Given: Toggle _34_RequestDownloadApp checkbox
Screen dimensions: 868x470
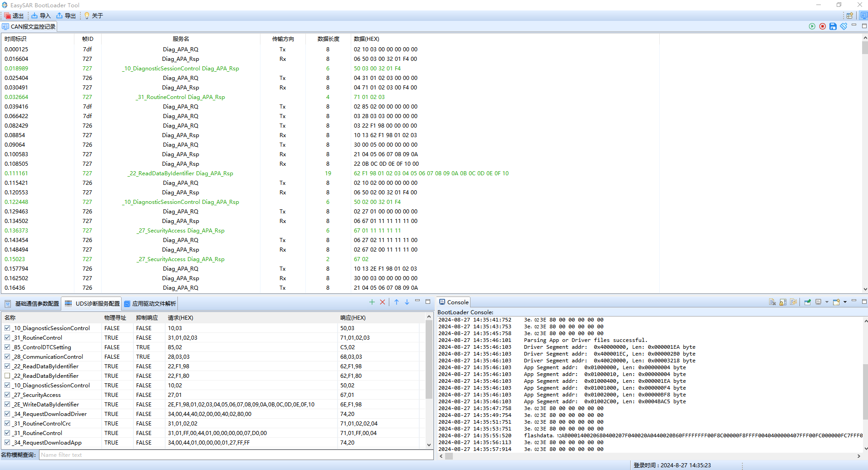Looking at the screenshot, I should point(7,442).
